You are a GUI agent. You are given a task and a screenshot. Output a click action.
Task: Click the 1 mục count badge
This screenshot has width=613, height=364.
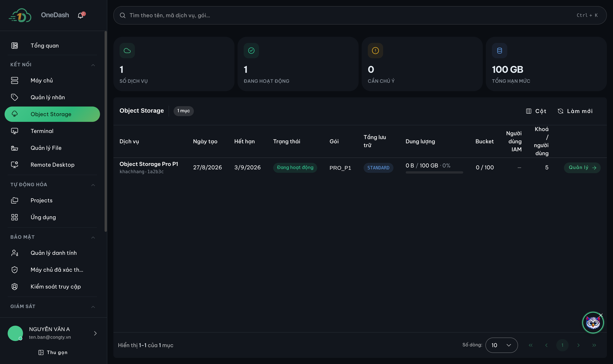click(183, 111)
